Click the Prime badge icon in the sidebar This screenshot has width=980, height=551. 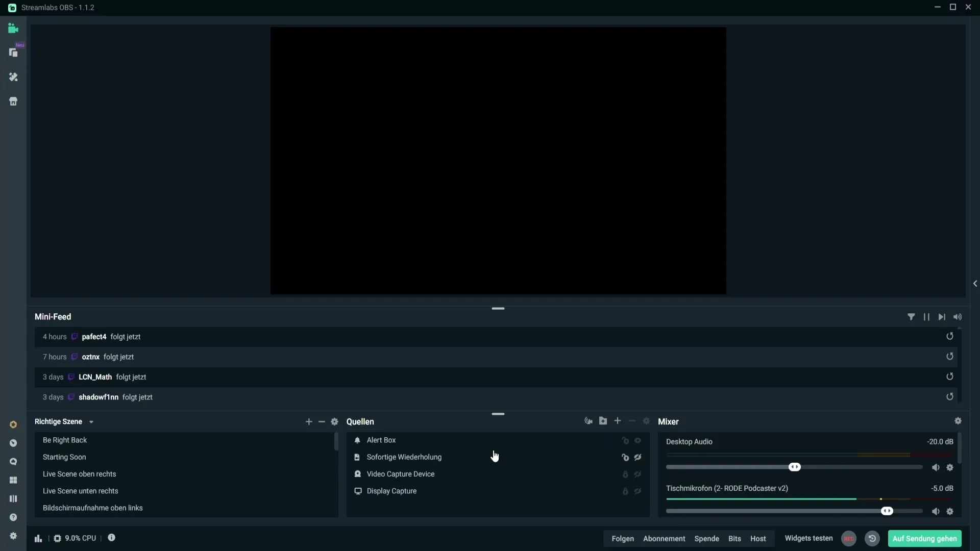click(x=13, y=424)
